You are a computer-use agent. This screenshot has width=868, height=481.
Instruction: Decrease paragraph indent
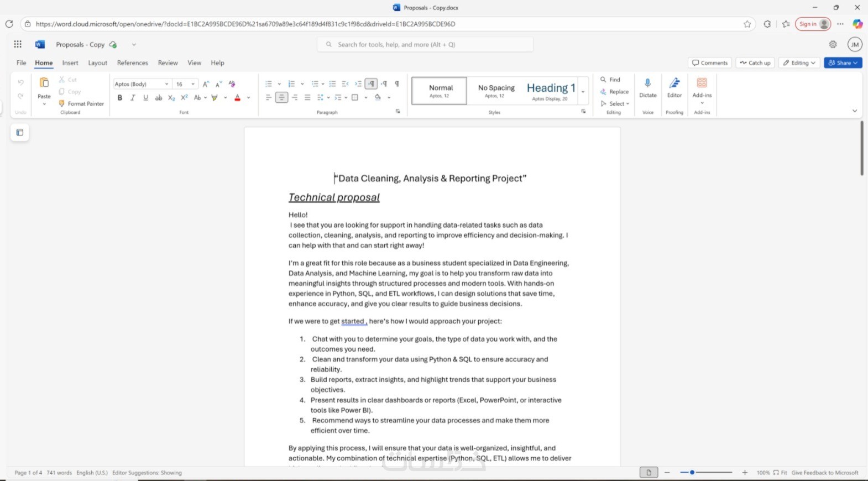346,84
